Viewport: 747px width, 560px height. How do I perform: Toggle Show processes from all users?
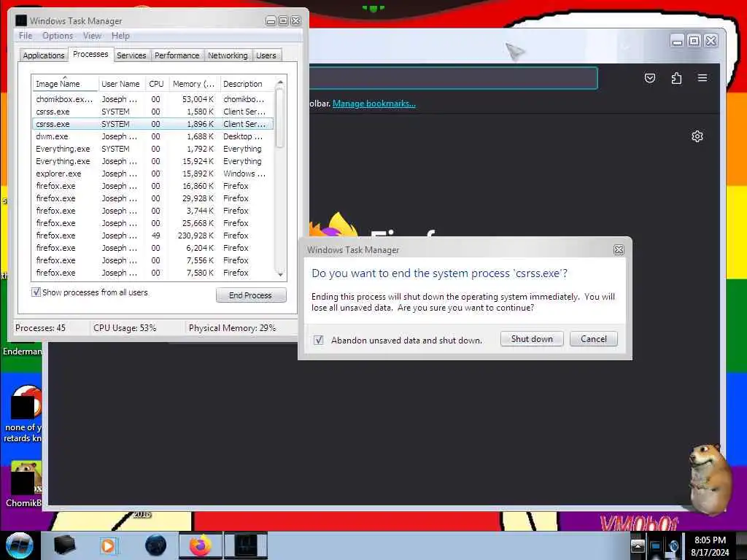click(x=36, y=292)
